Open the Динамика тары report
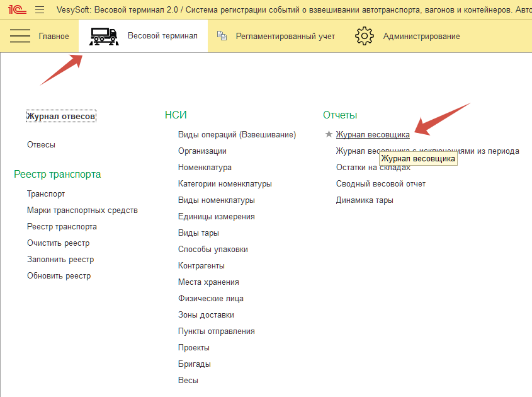Viewport: 532px width, 397px height. [365, 200]
